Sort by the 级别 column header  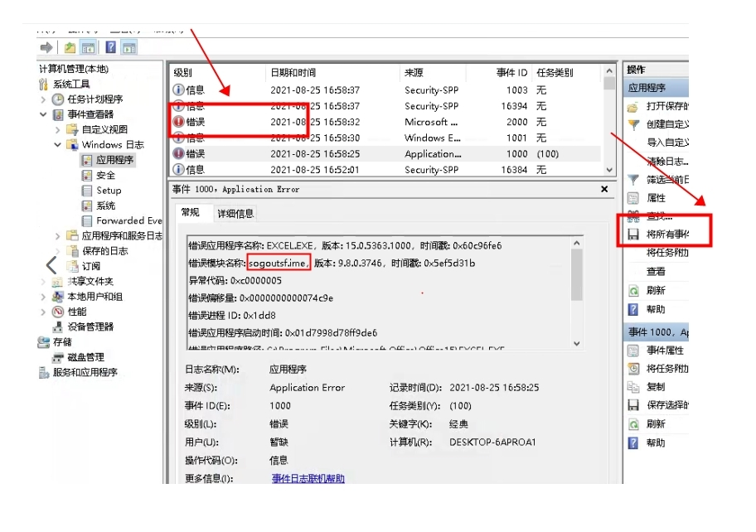pos(182,73)
